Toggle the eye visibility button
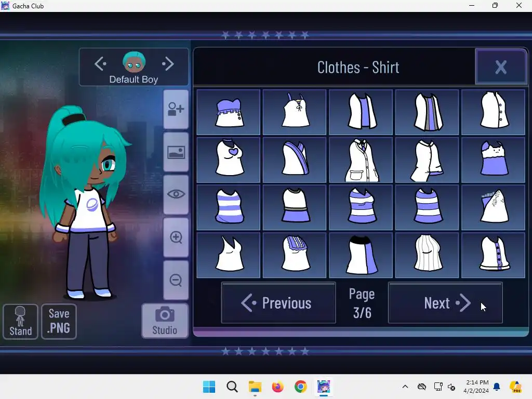This screenshot has width=532, height=399. [176, 194]
